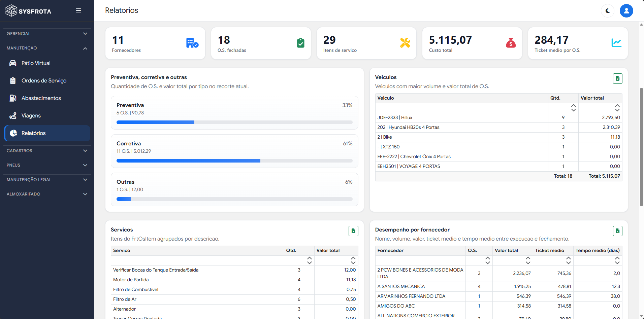Open Ordens de Serviço menu item
This screenshot has height=319, width=644.
(x=47, y=81)
